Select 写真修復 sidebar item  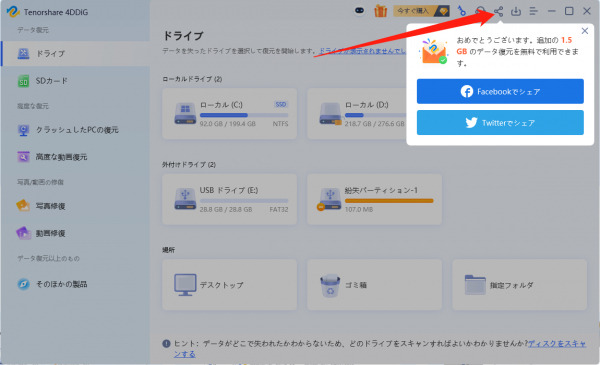[75, 206]
